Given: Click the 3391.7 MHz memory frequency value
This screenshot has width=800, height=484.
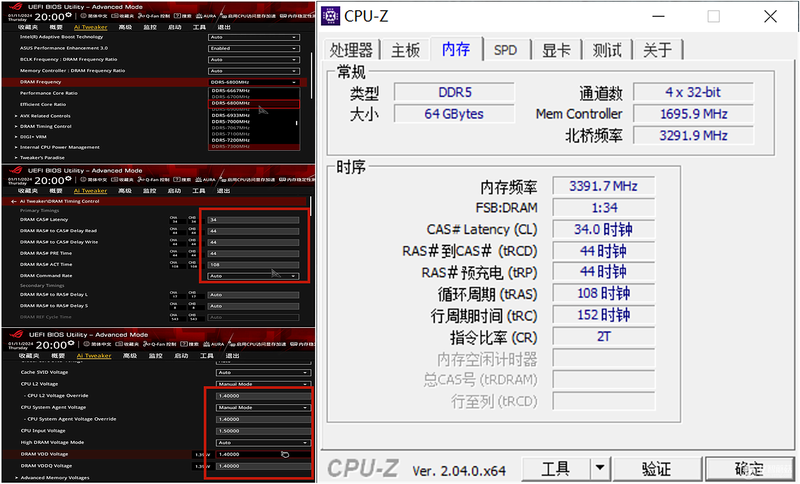Looking at the screenshot, I should point(604,186).
